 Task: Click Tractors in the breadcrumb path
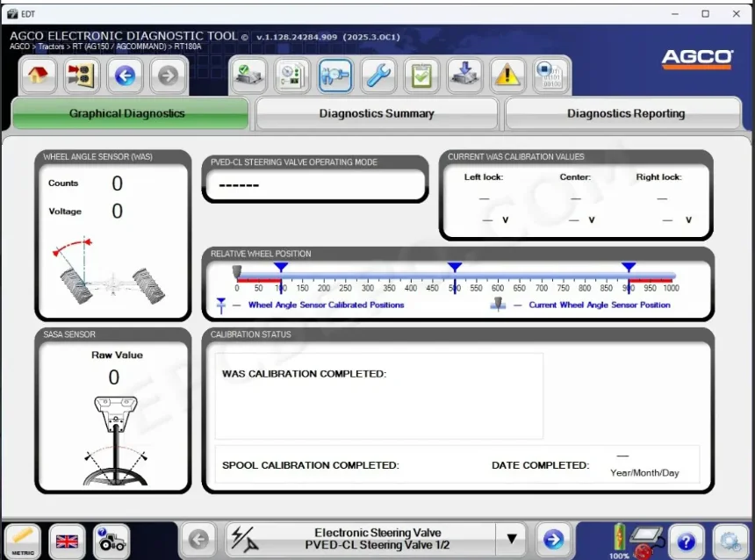(x=51, y=47)
